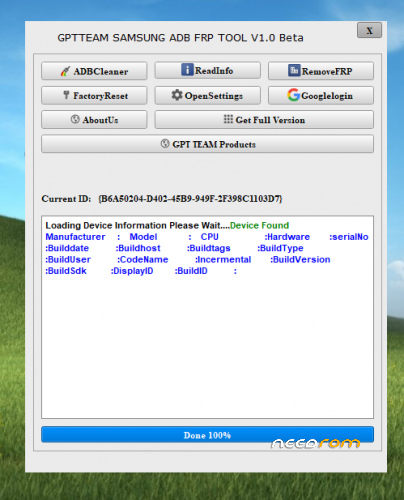Run the ADBCleaner function
This screenshot has height=500, width=404.
pyautogui.click(x=94, y=71)
